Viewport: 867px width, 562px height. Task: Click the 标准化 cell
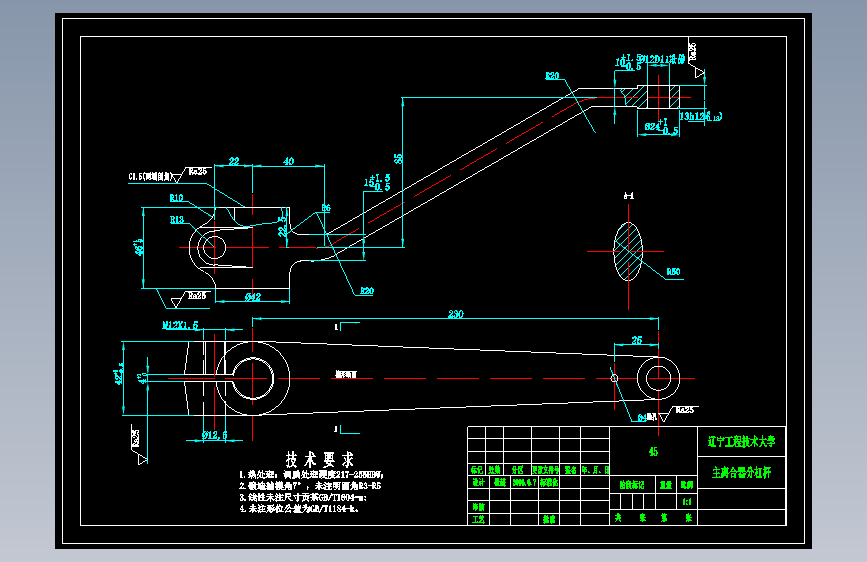coord(549,482)
